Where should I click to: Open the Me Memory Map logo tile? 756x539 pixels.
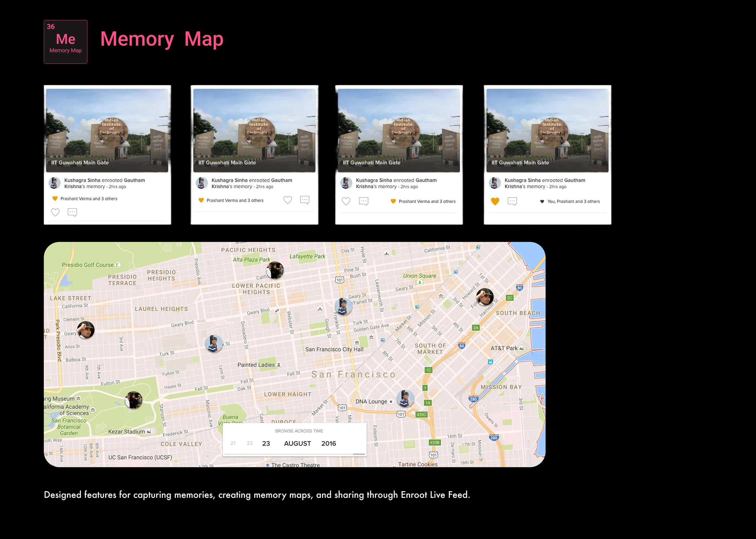click(66, 42)
